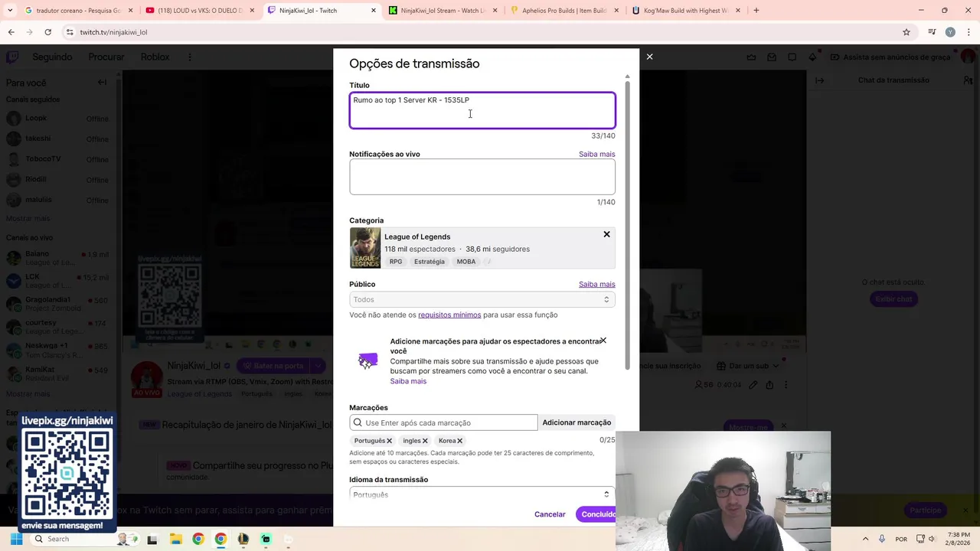Open the user avatar menu
Image resolution: width=980 pixels, height=551 pixels.
tap(969, 57)
